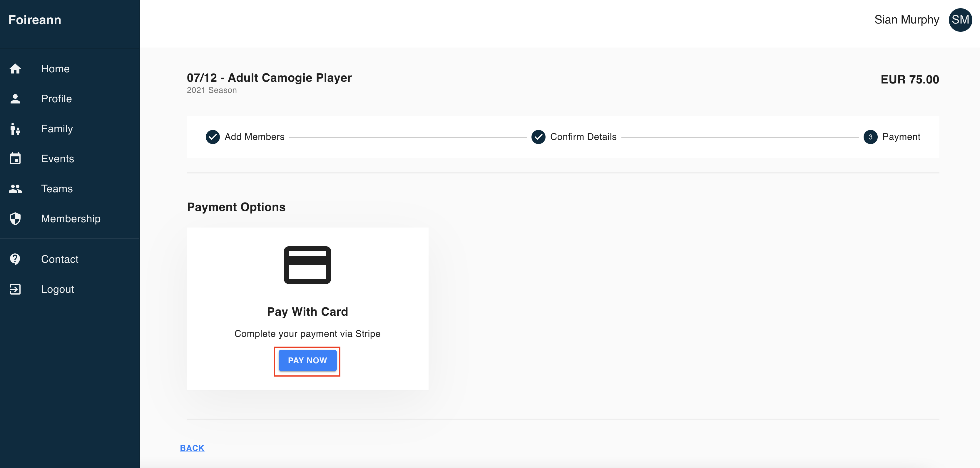Open the Profile menu item
This screenshot has height=468, width=980.
click(x=70, y=98)
